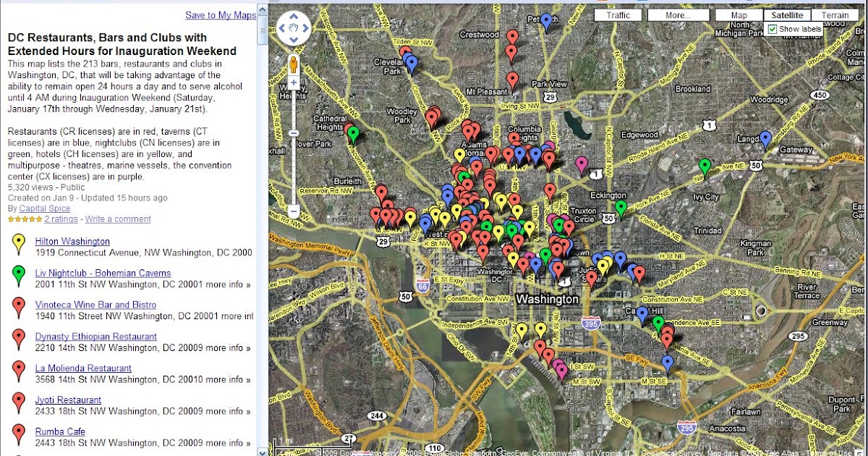Viewport: 868px width, 456px height.
Task: Click yellow pin icon beside Hilton Washington
Action: click(x=19, y=245)
